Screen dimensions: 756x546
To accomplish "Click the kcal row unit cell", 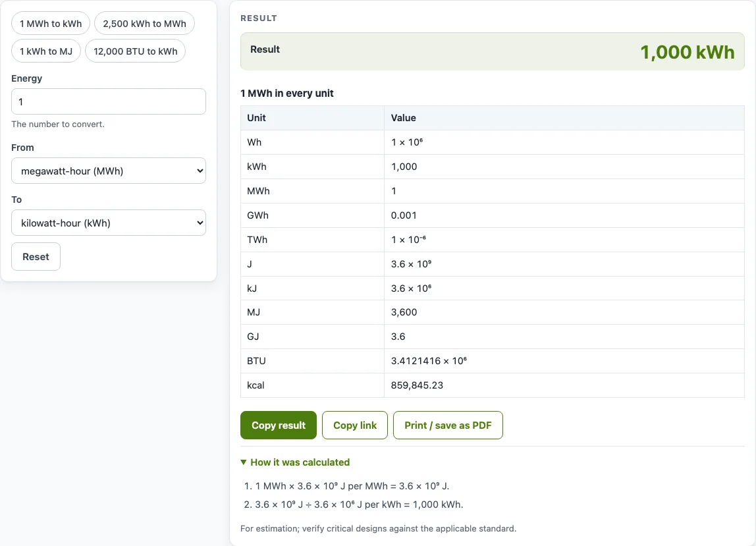I will (312, 385).
